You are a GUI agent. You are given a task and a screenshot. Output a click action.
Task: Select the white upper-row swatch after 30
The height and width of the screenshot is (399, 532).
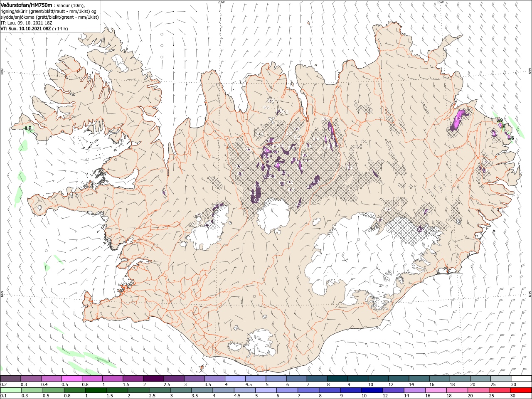click(x=521, y=379)
